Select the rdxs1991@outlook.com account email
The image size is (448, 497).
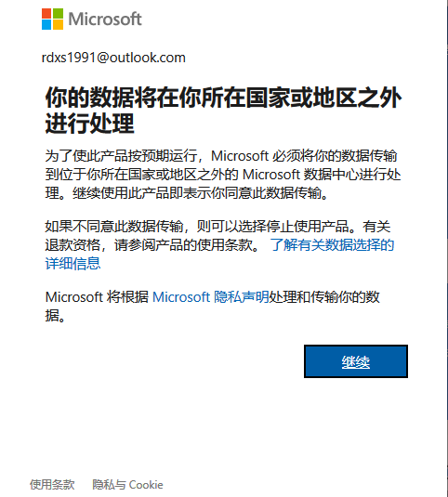click(x=113, y=58)
